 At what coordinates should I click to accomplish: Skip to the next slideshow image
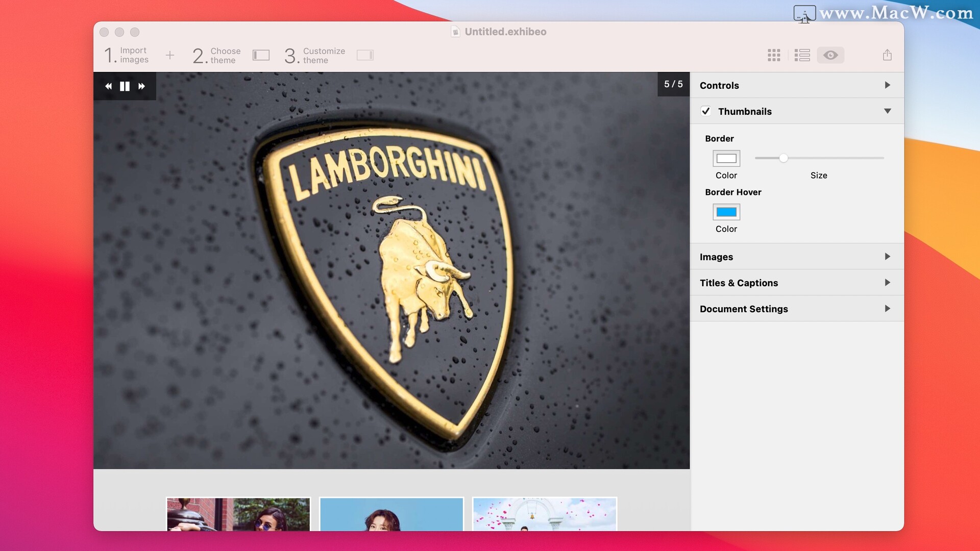[x=141, y=86]
